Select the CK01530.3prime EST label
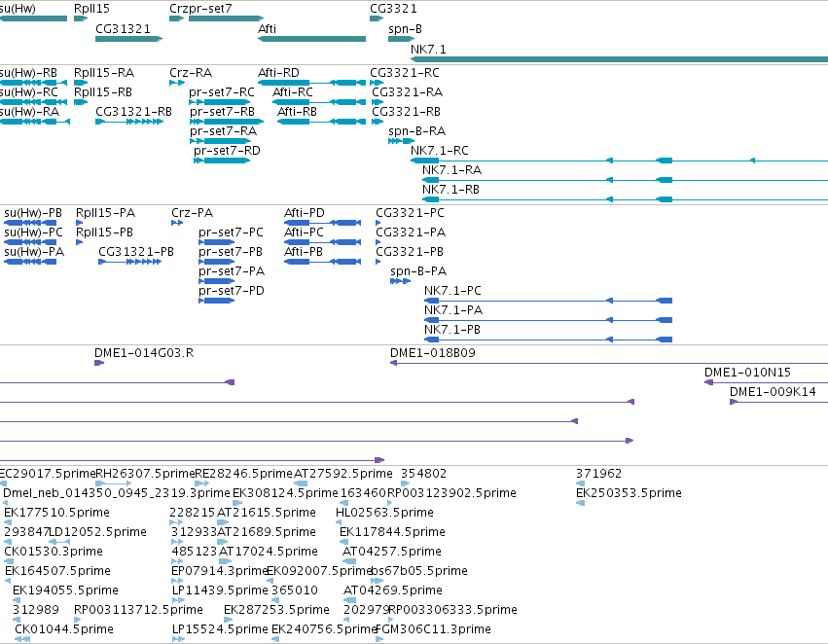Viewport: 828px width, 644px height. 54,552
